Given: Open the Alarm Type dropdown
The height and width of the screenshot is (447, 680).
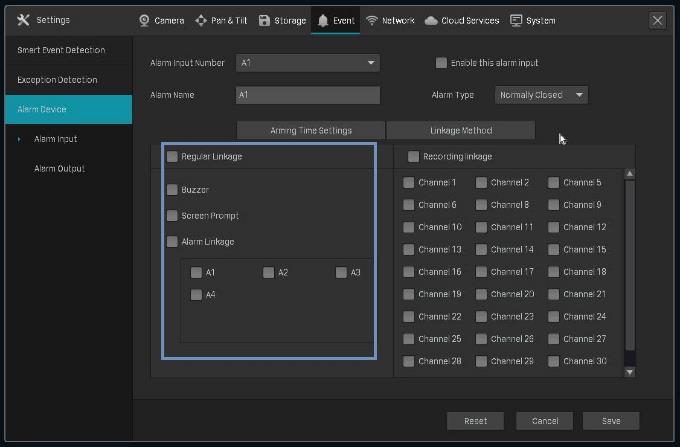Looking at the screenshot, I should pos(580,95).
